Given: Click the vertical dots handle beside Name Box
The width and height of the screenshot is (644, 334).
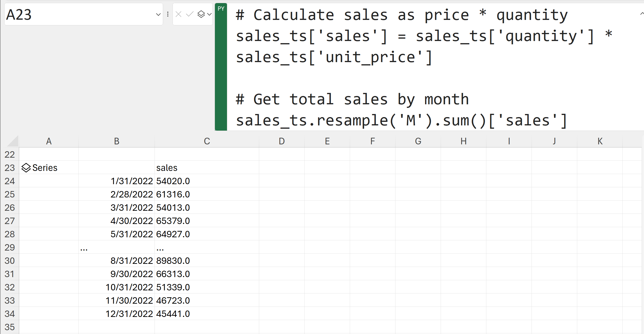Looking at the screenshot, I should click(168, 14).
